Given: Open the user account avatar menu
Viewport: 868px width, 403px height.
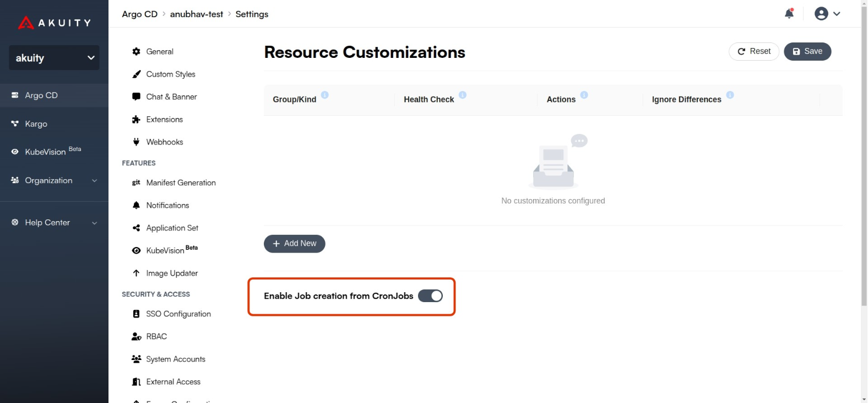Looking at the screenshot, I should point(821,14).
